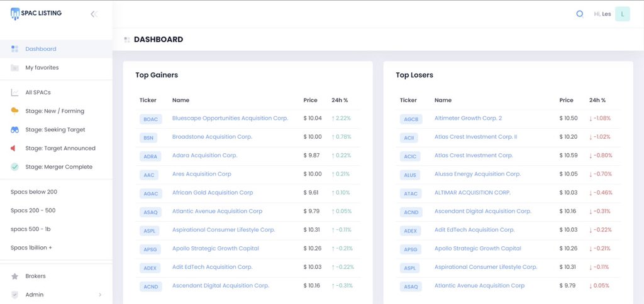Viewport: 644px width, 304px height.
Task: Click the Dashboard grid icon in sidebar
Action: [15, 49]
